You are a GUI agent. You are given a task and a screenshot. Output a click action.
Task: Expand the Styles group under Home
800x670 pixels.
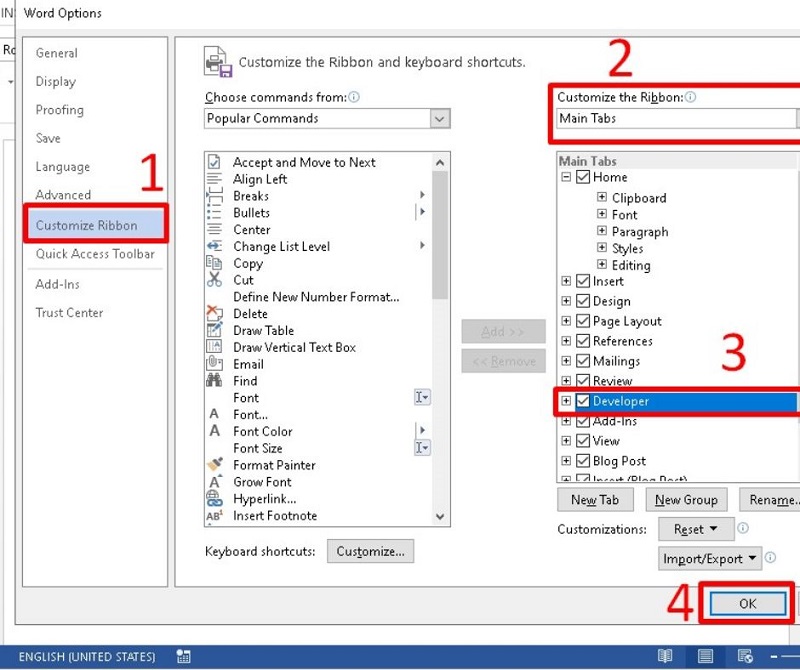pyautogui.click(x=602, y=248)
